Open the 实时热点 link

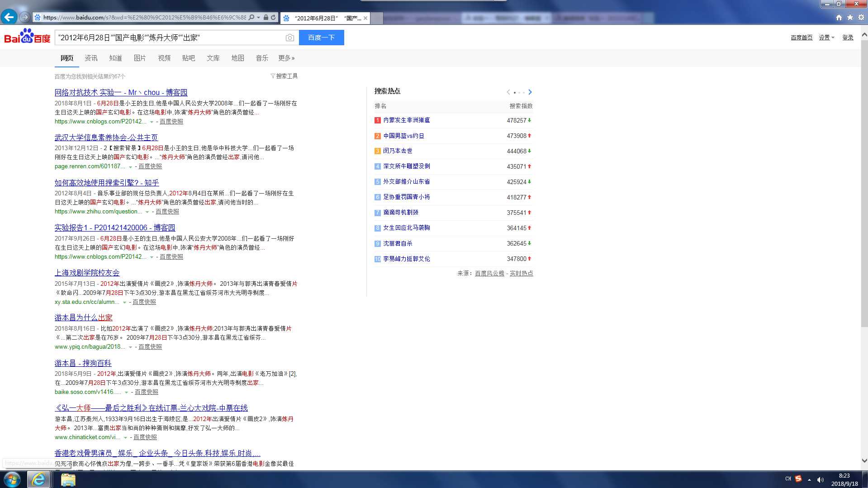(522, 273)
